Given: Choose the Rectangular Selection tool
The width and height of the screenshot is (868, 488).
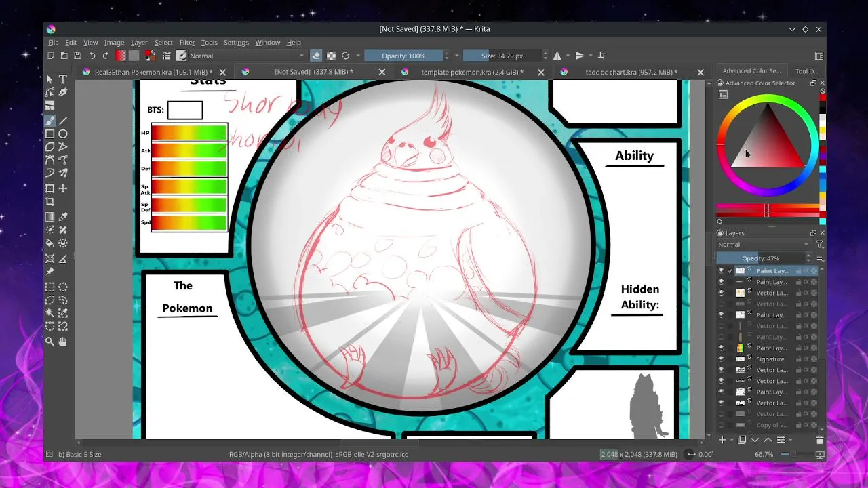Looking at the screenshot, I should click(x=50, y=287).
